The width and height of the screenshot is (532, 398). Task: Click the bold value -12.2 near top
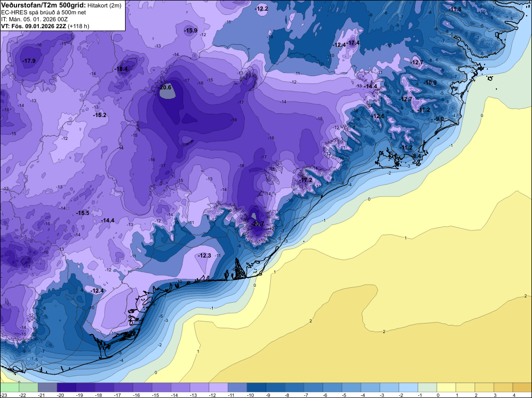pos(262,9)
